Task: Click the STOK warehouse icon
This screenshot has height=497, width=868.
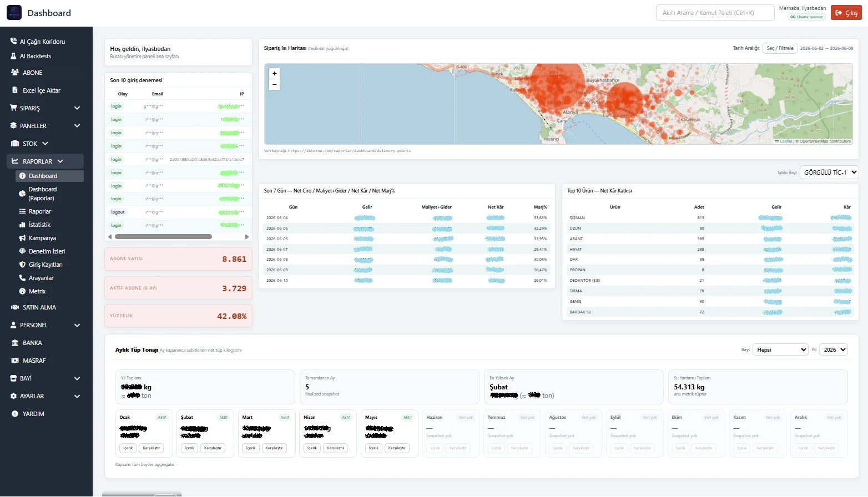Action: (x=15, y=144)
